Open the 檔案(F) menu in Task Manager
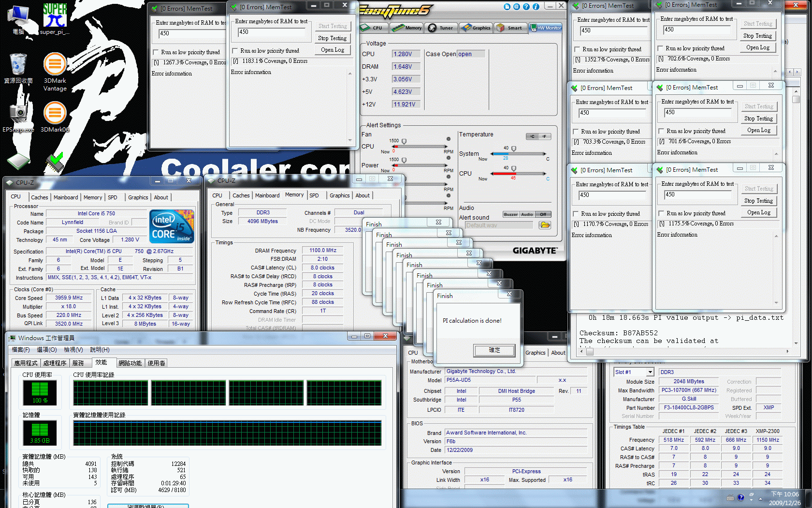The image size is (812, 508). click(21, 349)
